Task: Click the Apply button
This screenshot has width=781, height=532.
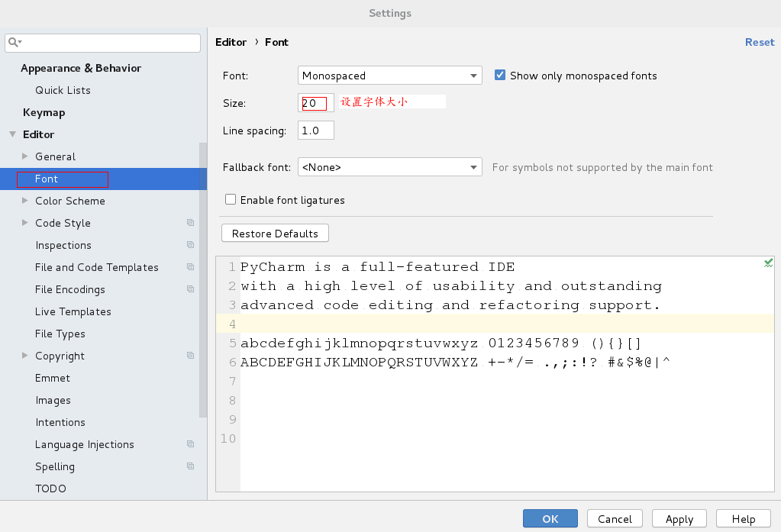Action: pos(679,518)
